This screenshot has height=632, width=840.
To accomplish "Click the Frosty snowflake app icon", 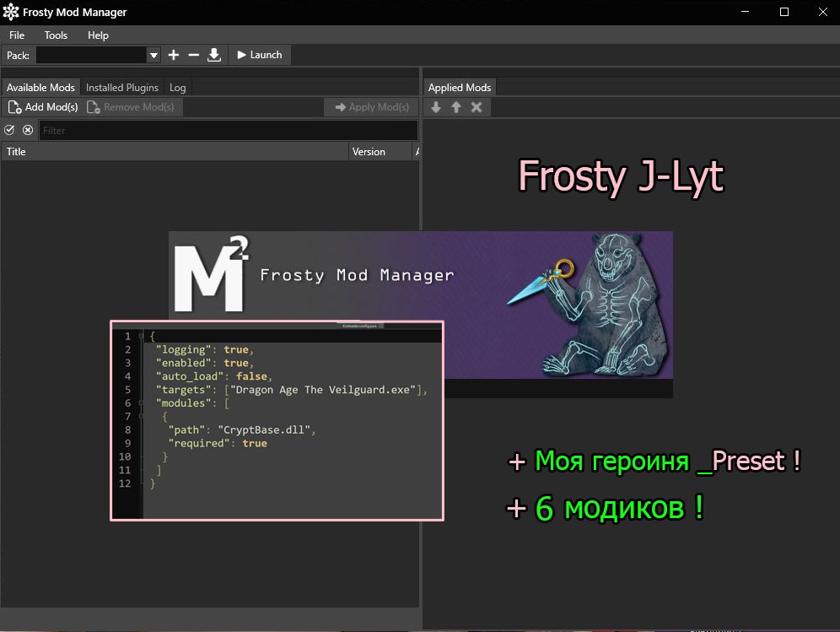I will [11, 12].
